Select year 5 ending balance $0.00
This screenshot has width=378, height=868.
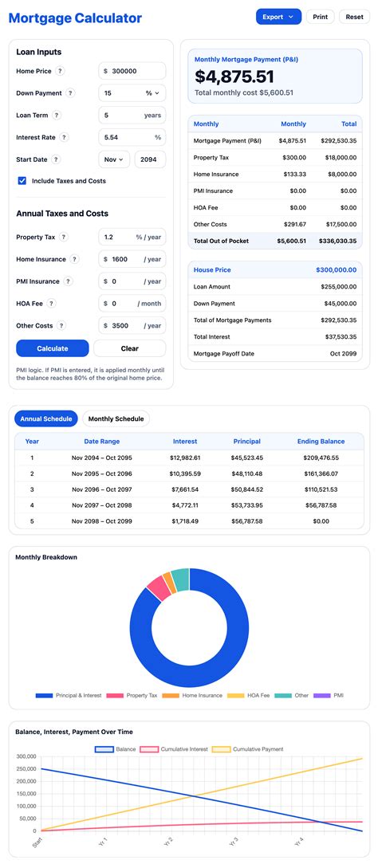coord(321,521)
